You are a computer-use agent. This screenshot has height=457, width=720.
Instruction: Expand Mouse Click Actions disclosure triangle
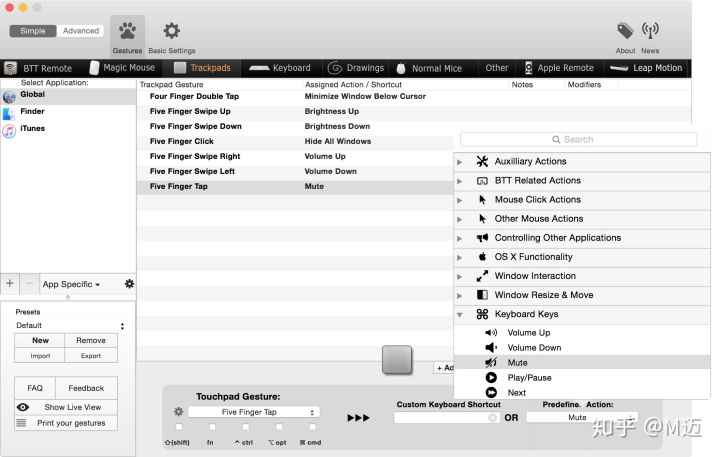[459, 200]
